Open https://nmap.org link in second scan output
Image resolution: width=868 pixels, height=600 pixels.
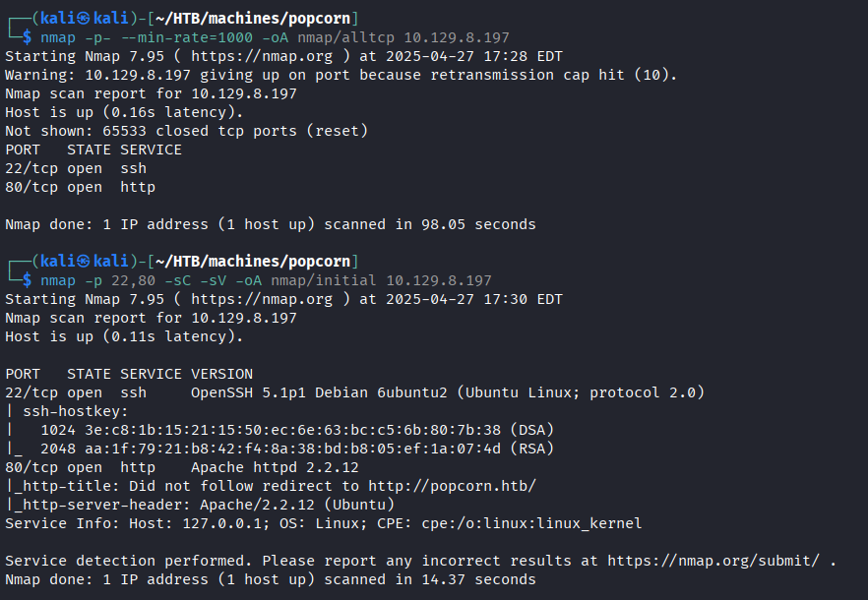262,299
